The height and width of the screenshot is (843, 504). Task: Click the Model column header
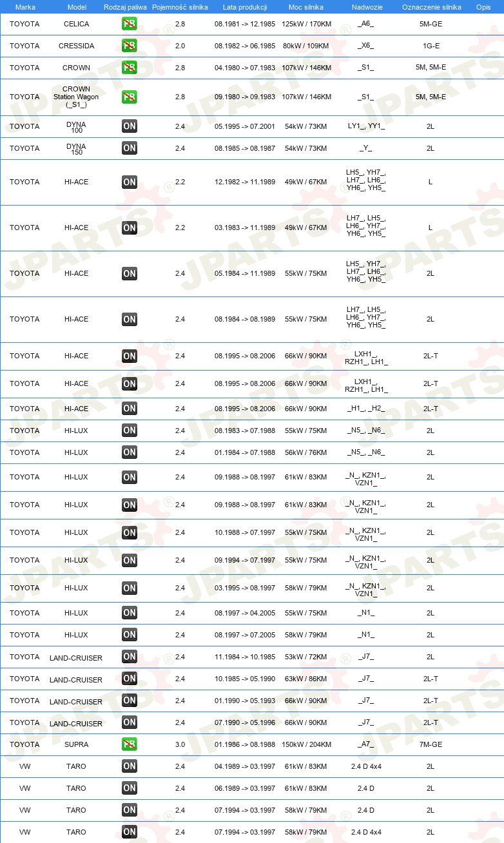pyautogui.click(x=77, y=7)
